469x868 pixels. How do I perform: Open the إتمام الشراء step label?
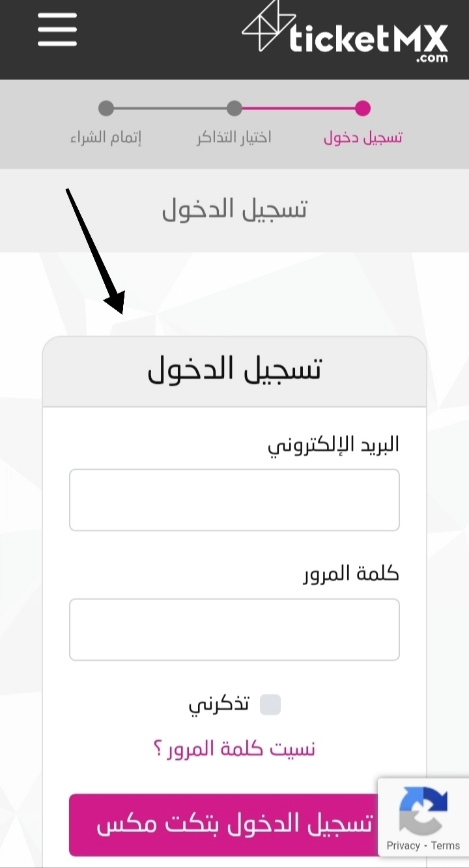tap(106, 137)
